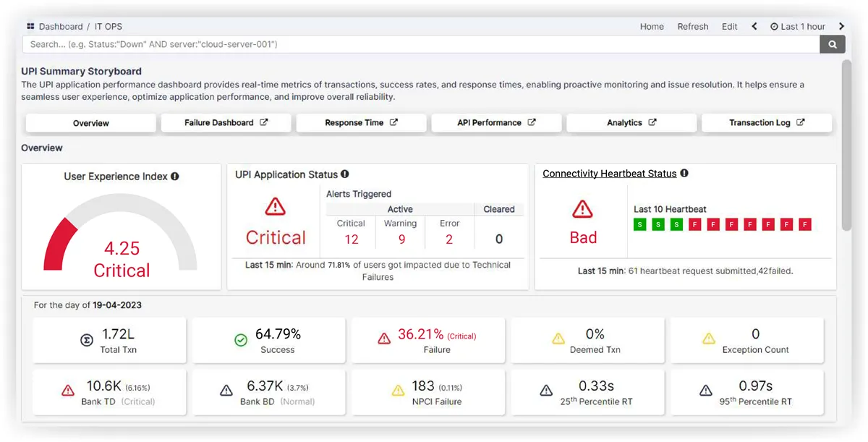
Task: Click warning icon on 25th Percentile RT card
Action: (546, 391)
